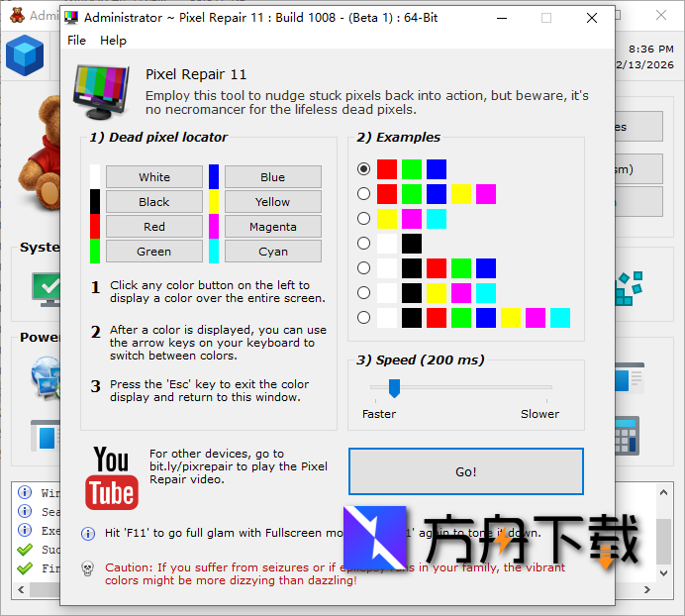Click the White color button
Viewport: 685px width, 616px height.
point(154,177)
